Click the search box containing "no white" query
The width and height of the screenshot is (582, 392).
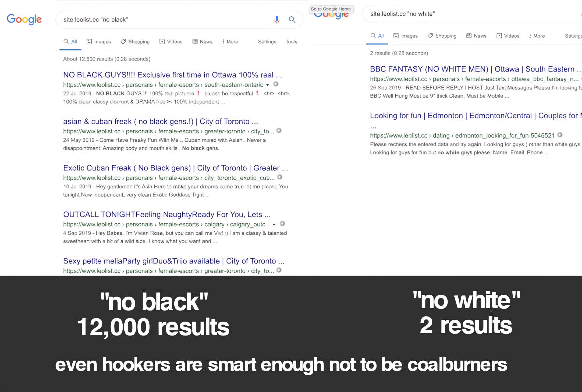(472, 14)
